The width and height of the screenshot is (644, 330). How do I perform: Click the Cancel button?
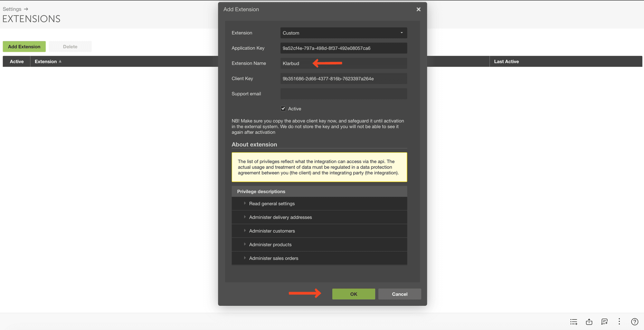400,294
